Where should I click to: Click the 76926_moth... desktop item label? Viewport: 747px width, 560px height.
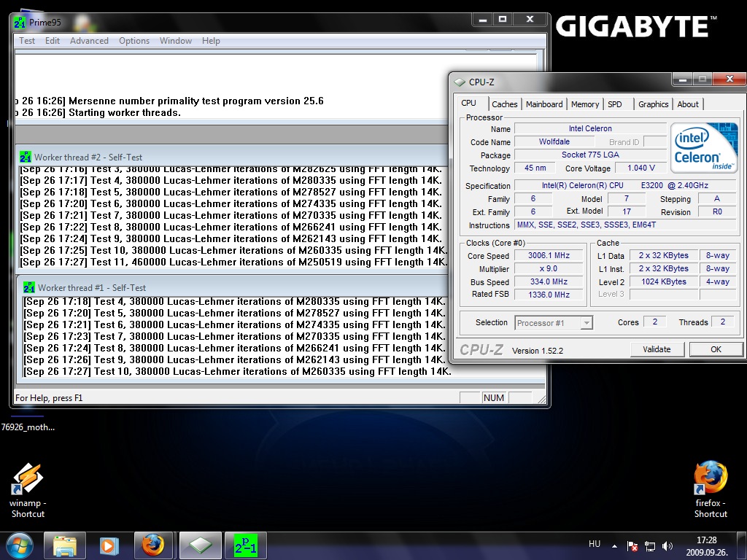28,427
